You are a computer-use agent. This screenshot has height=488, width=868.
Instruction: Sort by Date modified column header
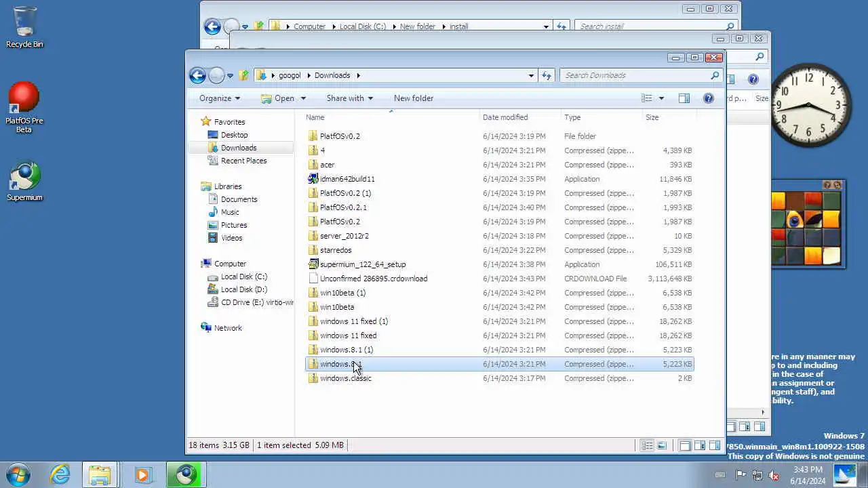point(520,117)
